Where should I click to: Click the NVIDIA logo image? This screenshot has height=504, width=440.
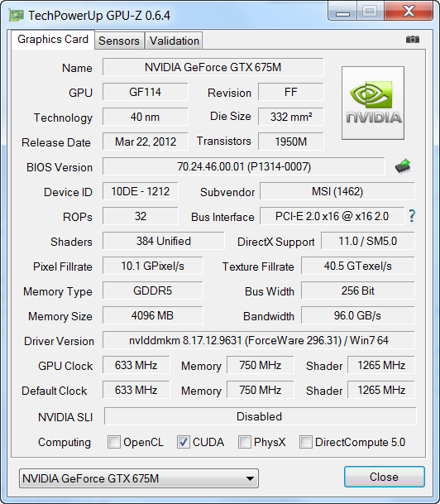click(373, 103)
